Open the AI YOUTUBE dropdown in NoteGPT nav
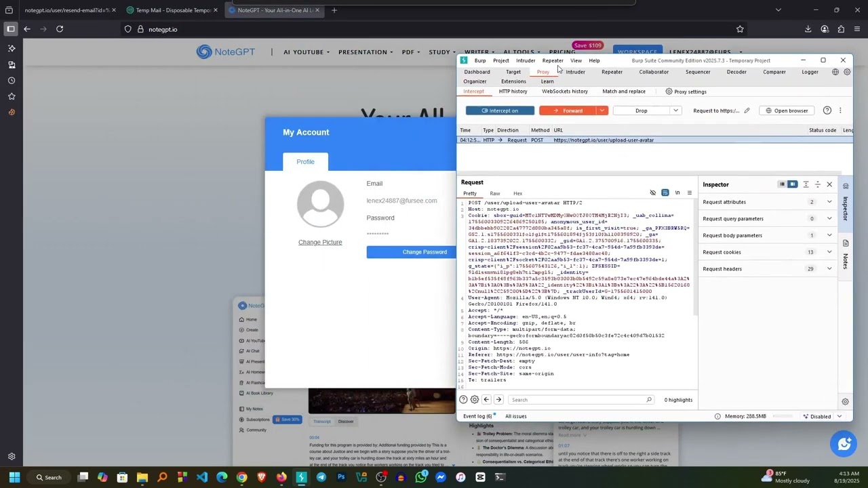The image size is (868, 488). [x=307, y=52]
